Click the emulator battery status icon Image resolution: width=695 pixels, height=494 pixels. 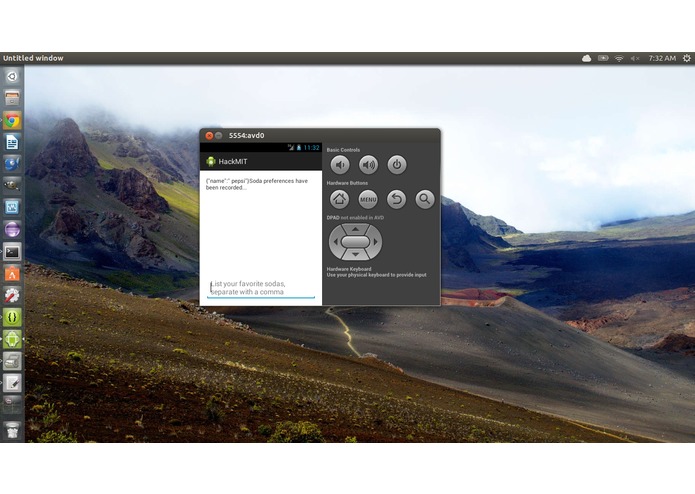(299, 148)
